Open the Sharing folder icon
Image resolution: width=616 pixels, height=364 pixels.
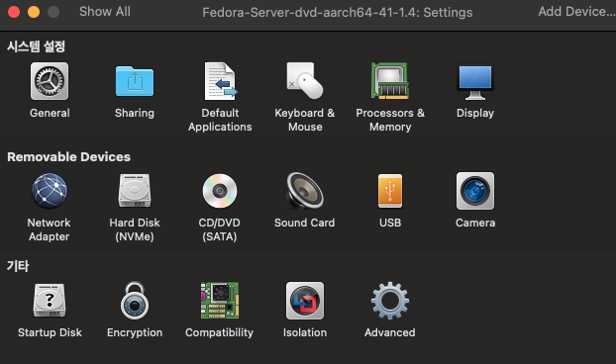pos(135,81)
